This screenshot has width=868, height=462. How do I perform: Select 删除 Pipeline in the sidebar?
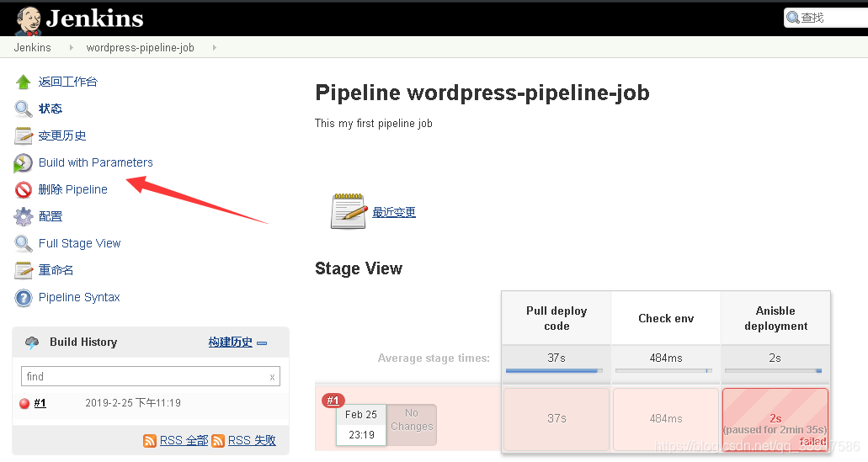(x=72, y=190)
